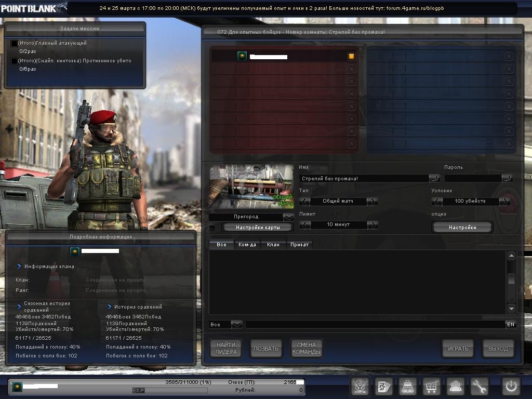The image size is (532, 399).
Task: Switch to the Клан chat tab
Action: [273, 244]
